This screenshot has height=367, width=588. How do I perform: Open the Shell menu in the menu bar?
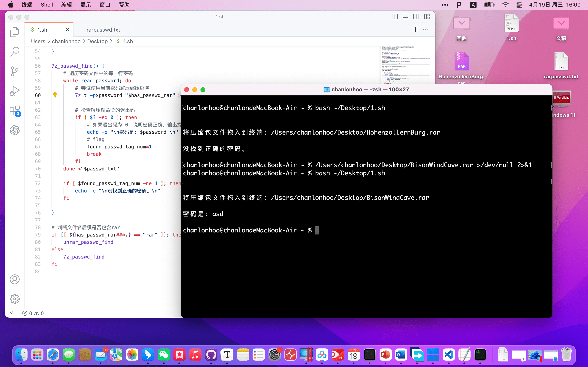(47, 5)
